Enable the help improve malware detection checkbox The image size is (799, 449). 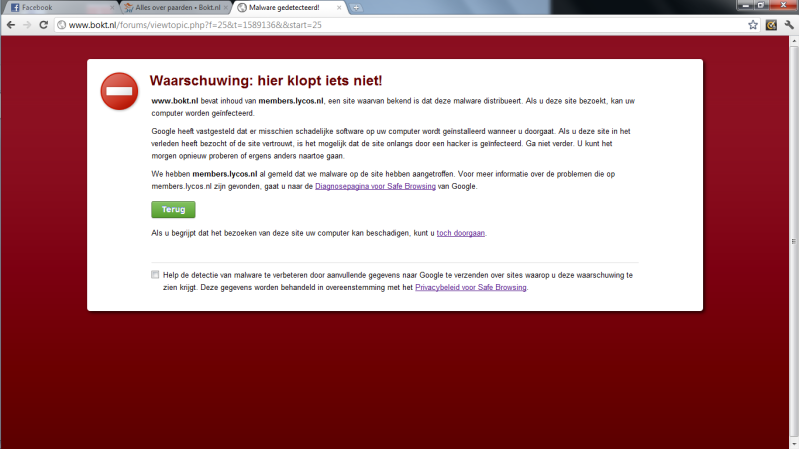coord(155,275)
